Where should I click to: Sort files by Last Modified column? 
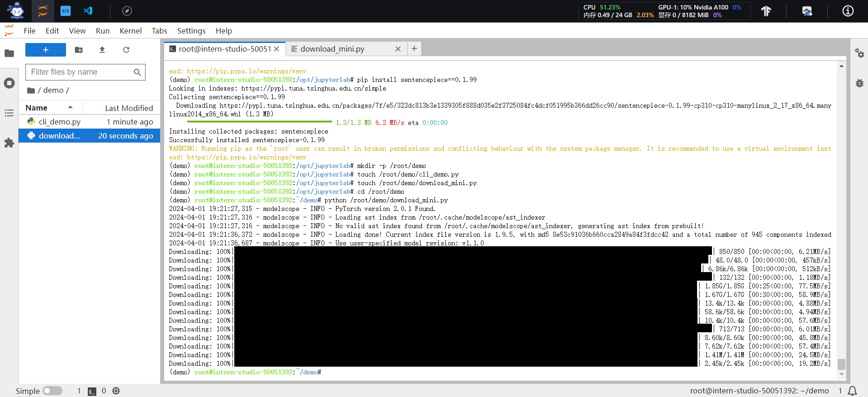click(x=129, y=108)
